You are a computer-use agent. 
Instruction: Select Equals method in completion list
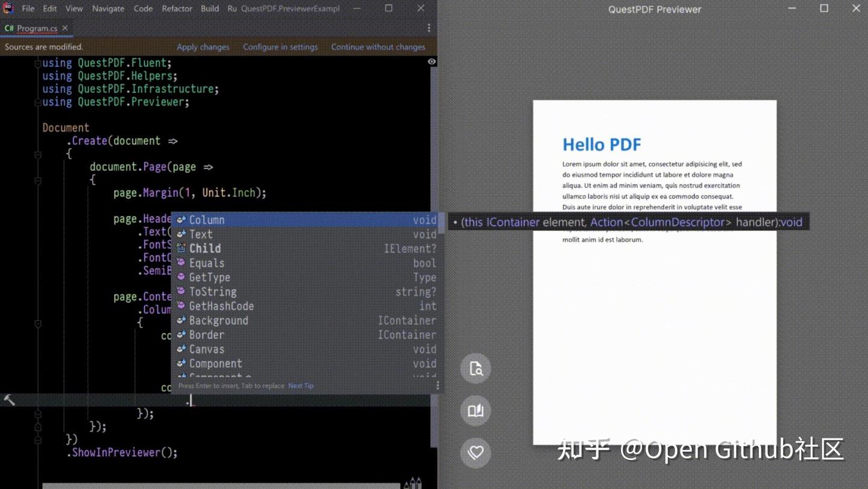(306, 263)
